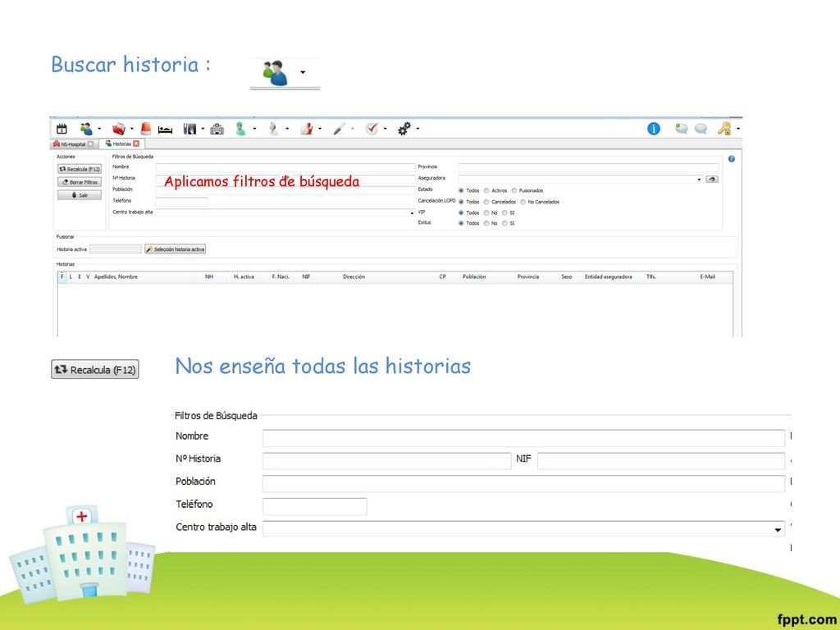
Task: Set VIP filter to No
Action: click(486, 212)
